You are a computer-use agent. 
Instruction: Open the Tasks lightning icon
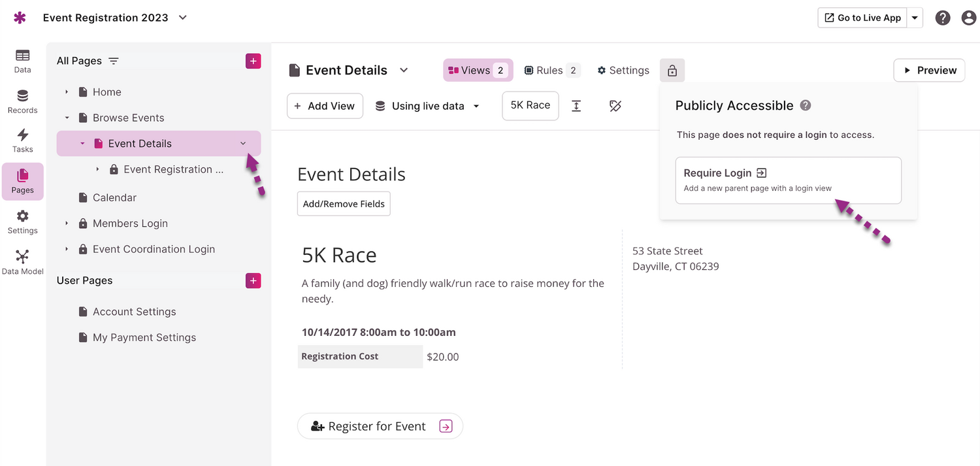click(22, 140)
